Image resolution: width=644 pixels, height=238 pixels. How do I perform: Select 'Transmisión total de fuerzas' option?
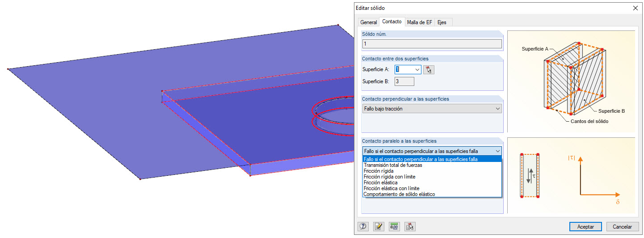tap(432, 165)
